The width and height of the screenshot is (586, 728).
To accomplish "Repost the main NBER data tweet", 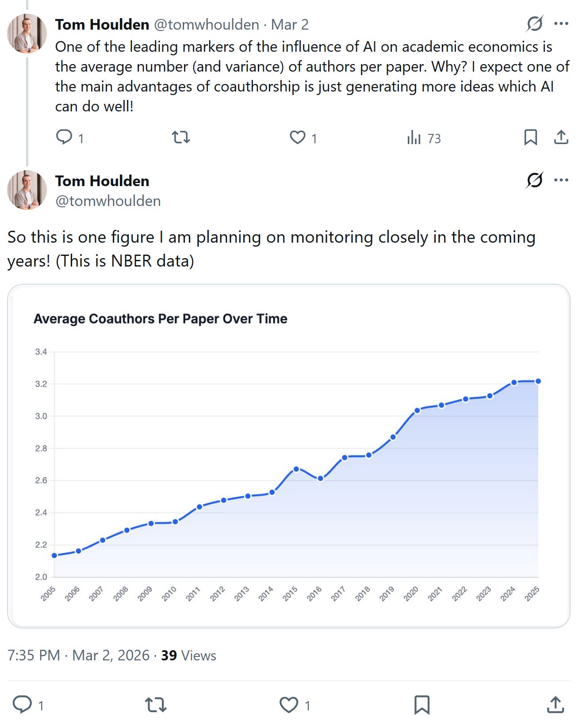I will click(x=156, y=705).
